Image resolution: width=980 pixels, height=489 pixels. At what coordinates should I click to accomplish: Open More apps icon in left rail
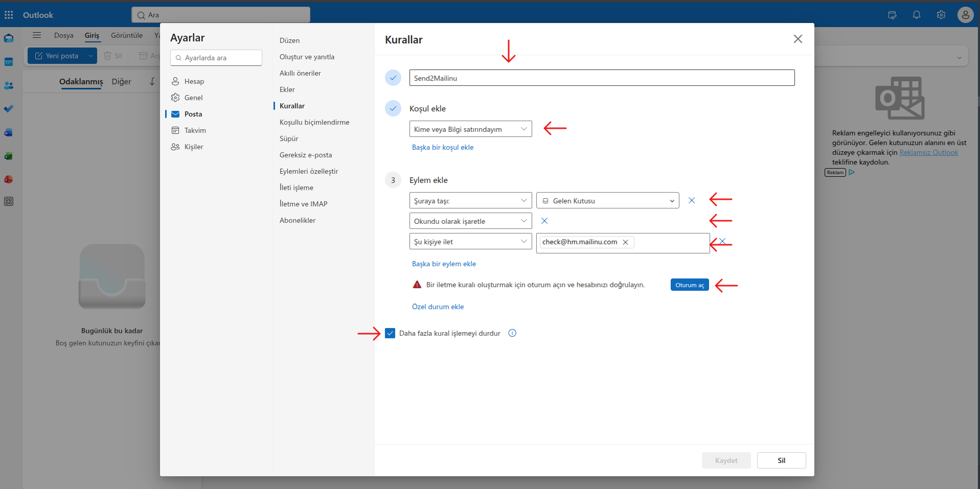(9, 201)
